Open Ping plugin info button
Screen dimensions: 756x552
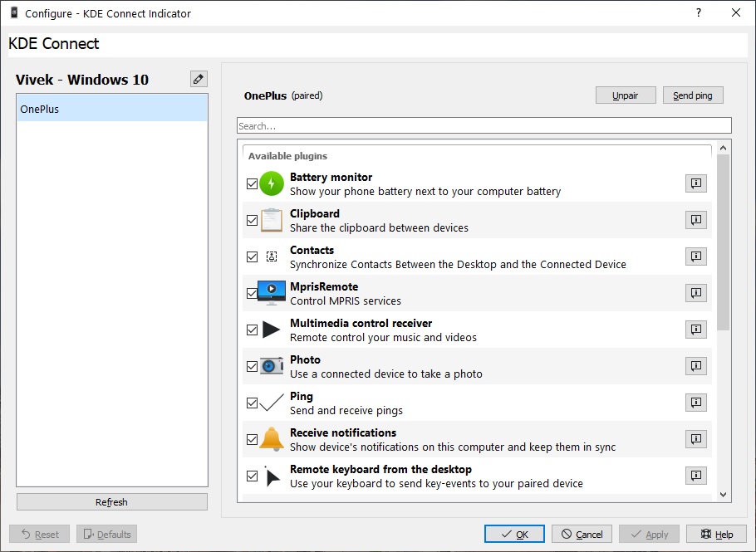695,403
